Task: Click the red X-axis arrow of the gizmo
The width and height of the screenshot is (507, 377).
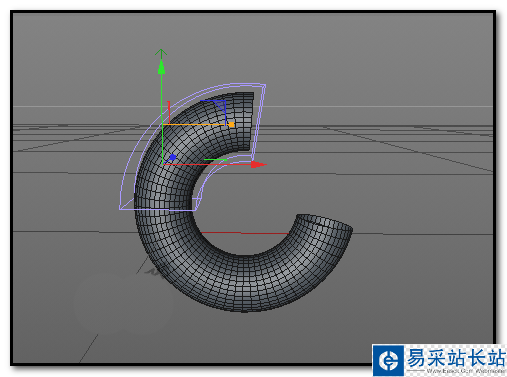Action: coord(259,164)
